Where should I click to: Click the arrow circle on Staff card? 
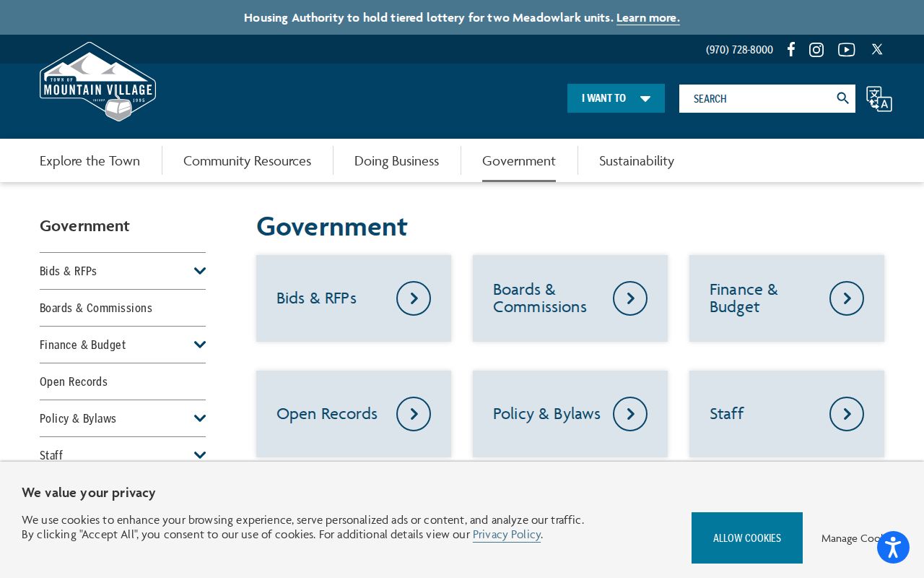(847, 414)
